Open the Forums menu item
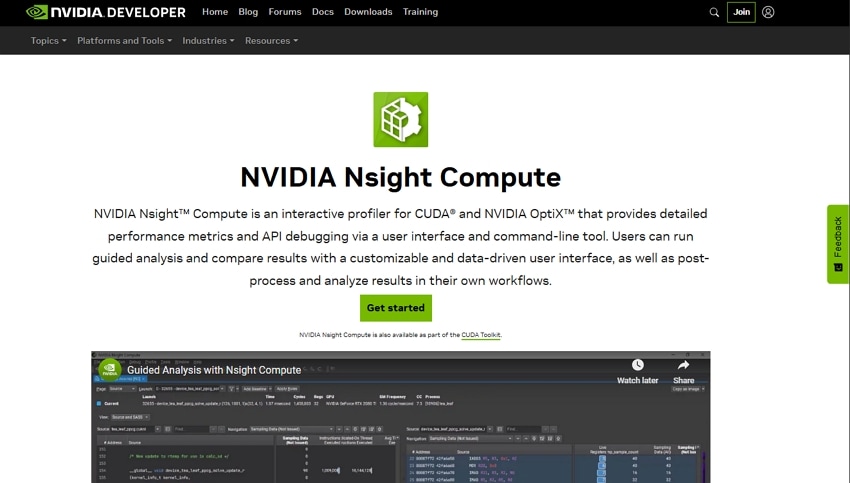Screen dimensions: 850x483 285,12
